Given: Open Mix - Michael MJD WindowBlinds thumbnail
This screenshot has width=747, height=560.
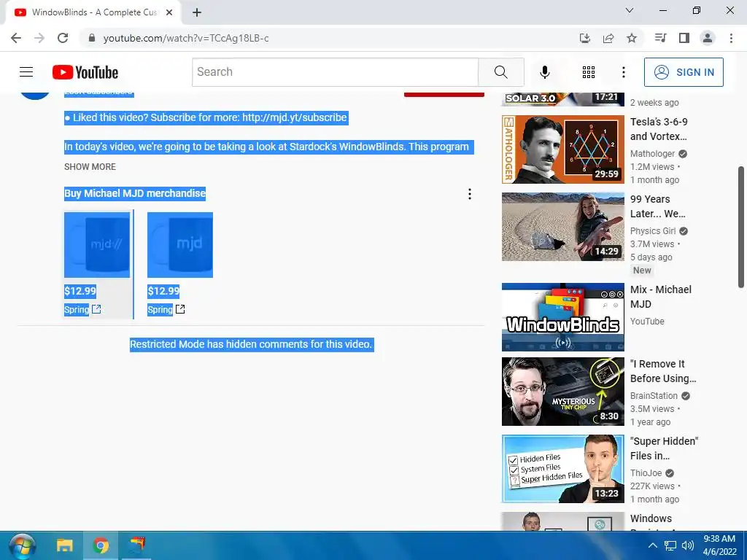Looking at the screenshot, I should pos(563,317).
